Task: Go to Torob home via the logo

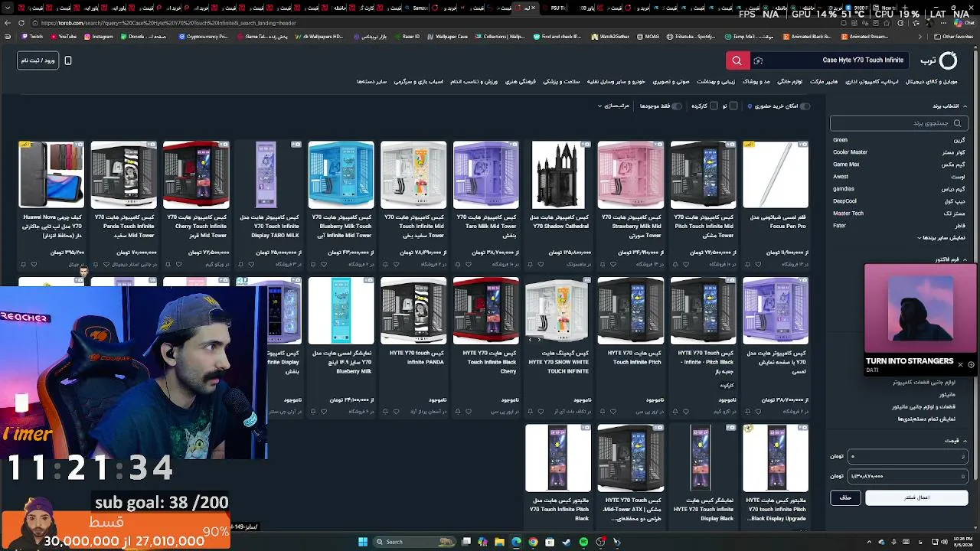Action: tap(939, 60)
